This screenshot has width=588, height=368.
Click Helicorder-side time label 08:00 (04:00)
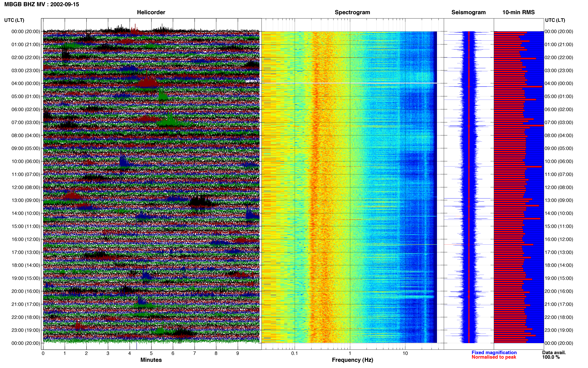[26, 135]
